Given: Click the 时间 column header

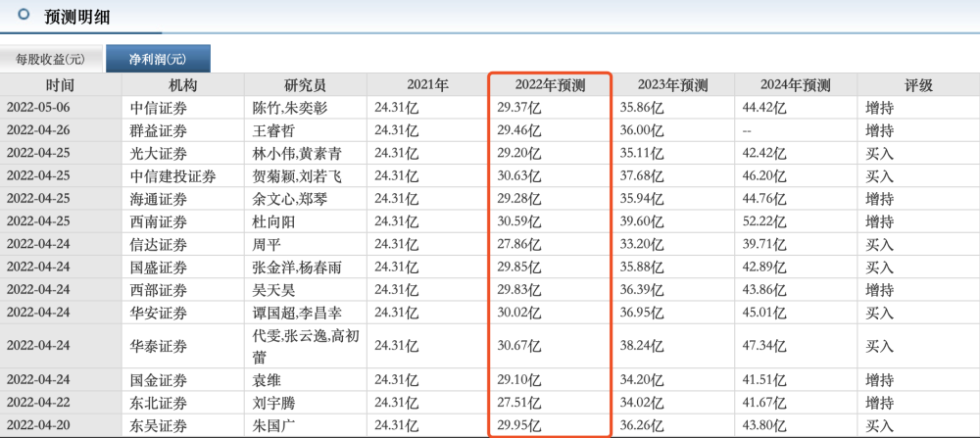Looking at the screenshot, I should pyautogui.click(x=61, y=85).
